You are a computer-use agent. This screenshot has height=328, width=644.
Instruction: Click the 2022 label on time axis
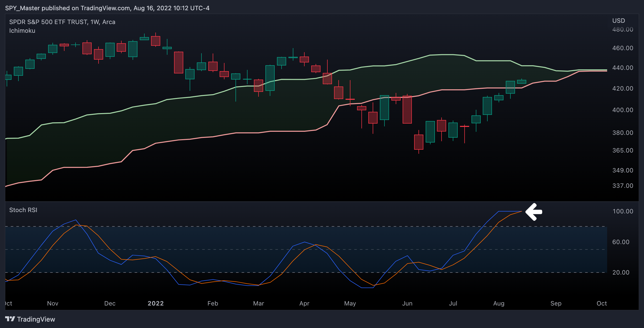156,303
